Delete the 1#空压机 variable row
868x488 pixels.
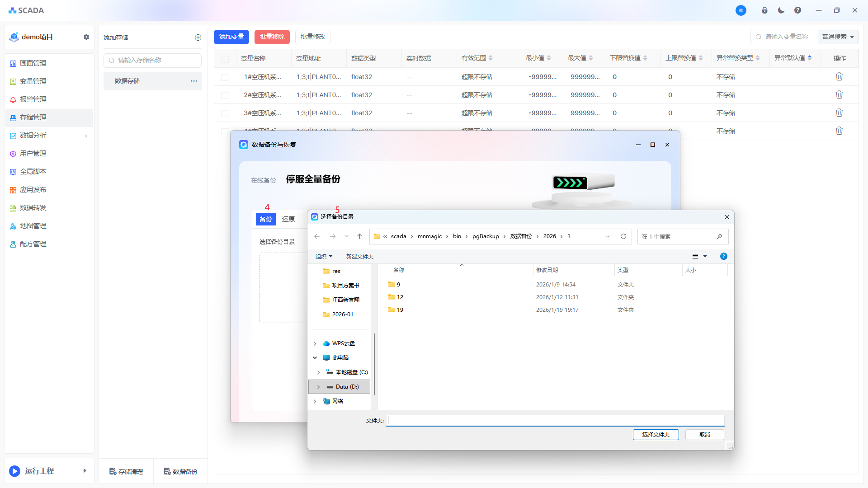[839, 77]
